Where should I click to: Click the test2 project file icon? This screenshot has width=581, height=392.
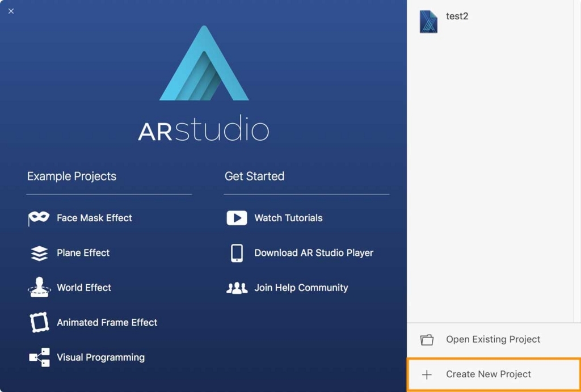point(428,22)
